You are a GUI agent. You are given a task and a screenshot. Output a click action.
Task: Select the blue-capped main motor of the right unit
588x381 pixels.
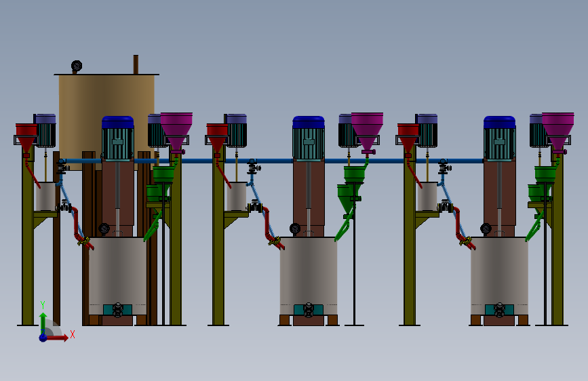click(500, 138)
